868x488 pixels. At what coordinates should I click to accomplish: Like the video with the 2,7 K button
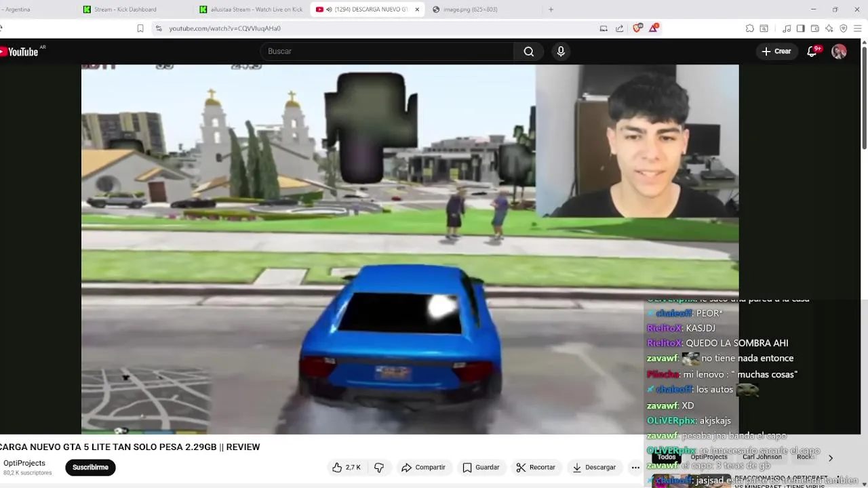(x=347, y=467)
